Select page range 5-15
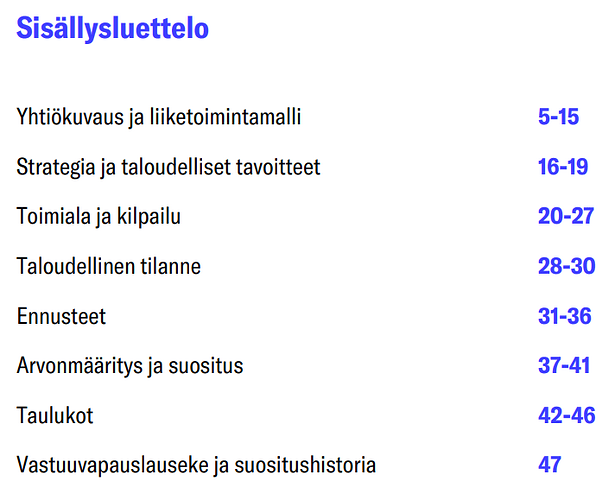The width and height of the screenshot is (614, 500). click(558, 117)
